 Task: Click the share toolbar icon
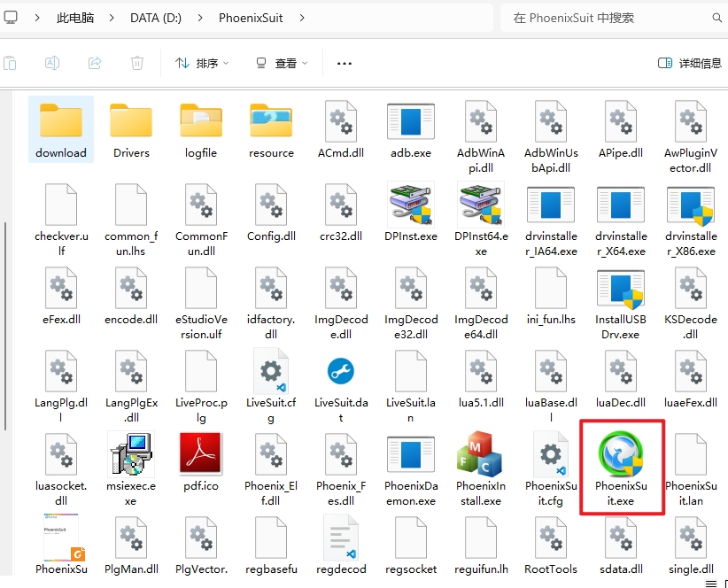(95, 63)
